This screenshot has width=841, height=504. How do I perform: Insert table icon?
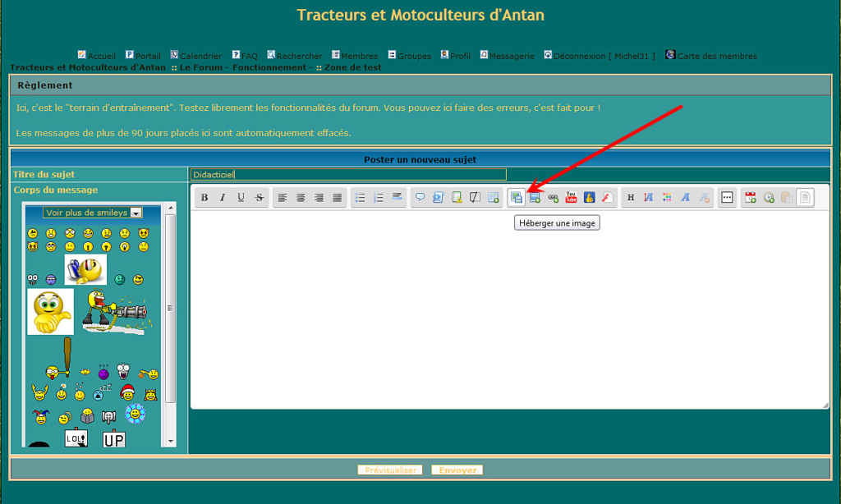click(x=493, y=197)
